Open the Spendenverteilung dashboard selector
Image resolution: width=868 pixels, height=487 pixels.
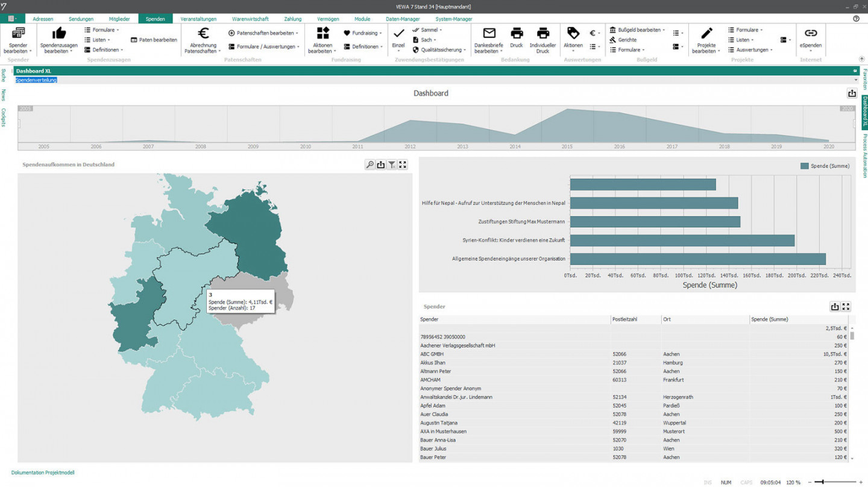click(436, 80)
